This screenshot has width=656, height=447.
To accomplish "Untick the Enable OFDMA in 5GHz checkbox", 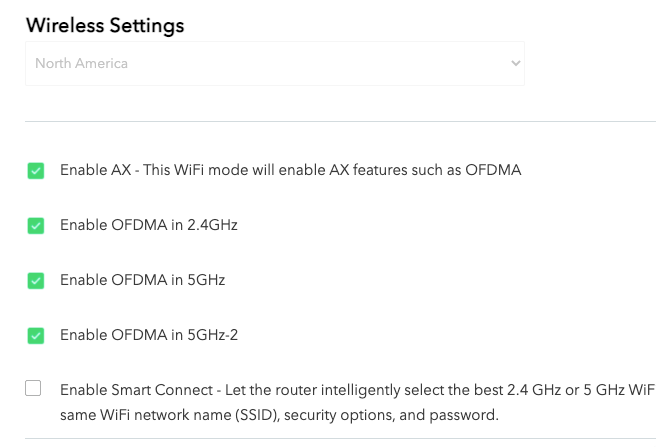I will click(35, 281).
